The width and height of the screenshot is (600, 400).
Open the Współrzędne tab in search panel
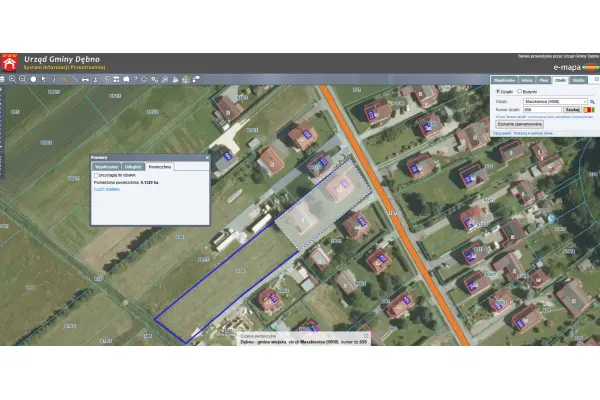click(x=504, y=80)
